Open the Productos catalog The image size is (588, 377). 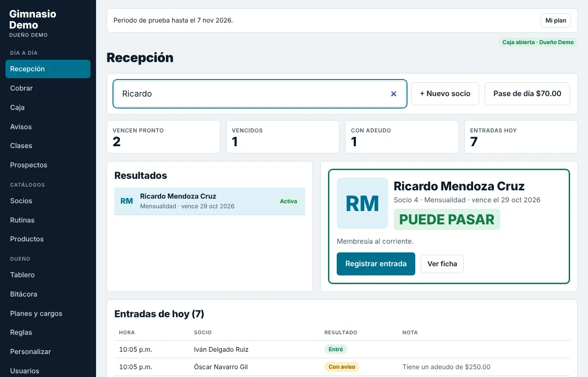point(48,239)
